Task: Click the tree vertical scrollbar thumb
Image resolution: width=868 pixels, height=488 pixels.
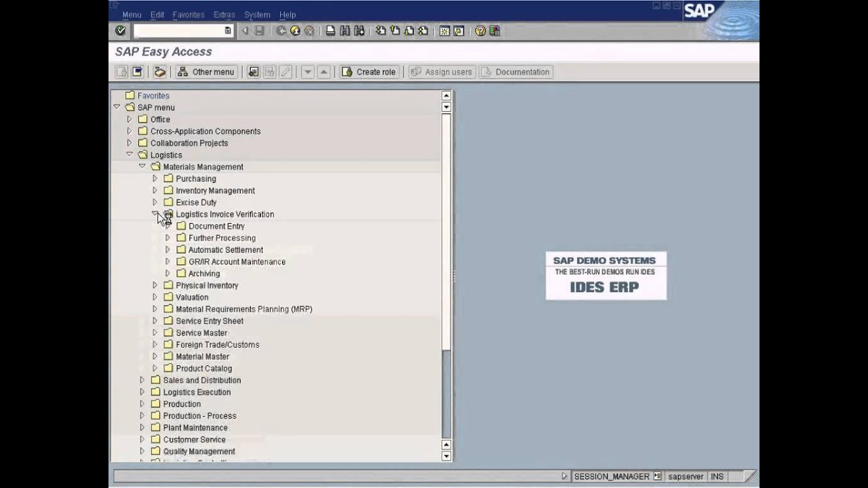Action: [x=446, y=230]
